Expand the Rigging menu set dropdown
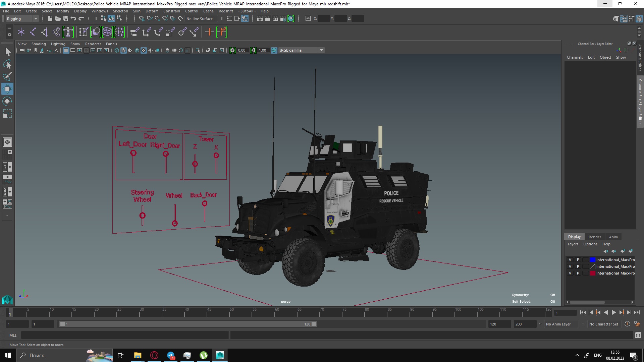This screenshot has height=362, width=644. click(22, 19)
